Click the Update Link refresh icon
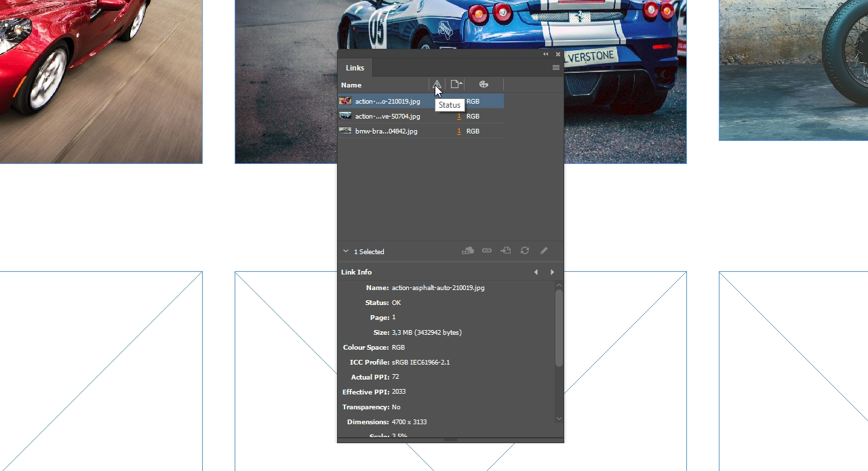This screenshot has width=868, height=471. (x=525, y=251)
